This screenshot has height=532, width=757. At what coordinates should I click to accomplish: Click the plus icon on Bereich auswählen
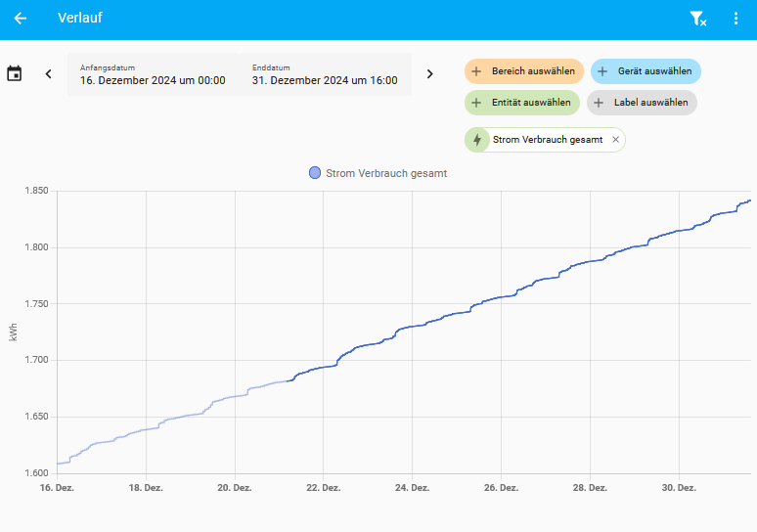coord(476,71)
